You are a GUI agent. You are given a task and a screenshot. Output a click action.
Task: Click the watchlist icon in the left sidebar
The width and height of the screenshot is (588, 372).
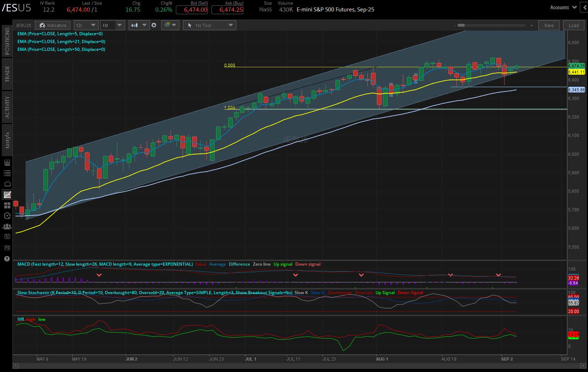[x=7, y=173]
